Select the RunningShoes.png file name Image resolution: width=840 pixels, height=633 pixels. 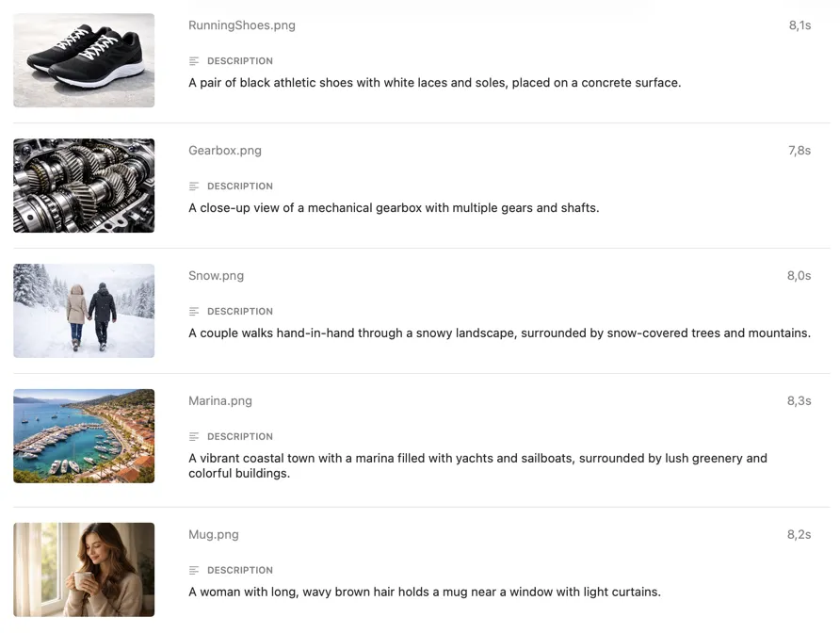tap(242, 25)
